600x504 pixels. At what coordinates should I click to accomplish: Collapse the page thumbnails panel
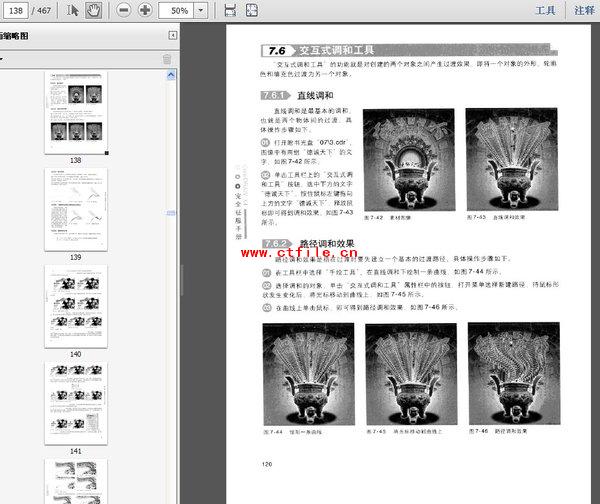(172, 35)
